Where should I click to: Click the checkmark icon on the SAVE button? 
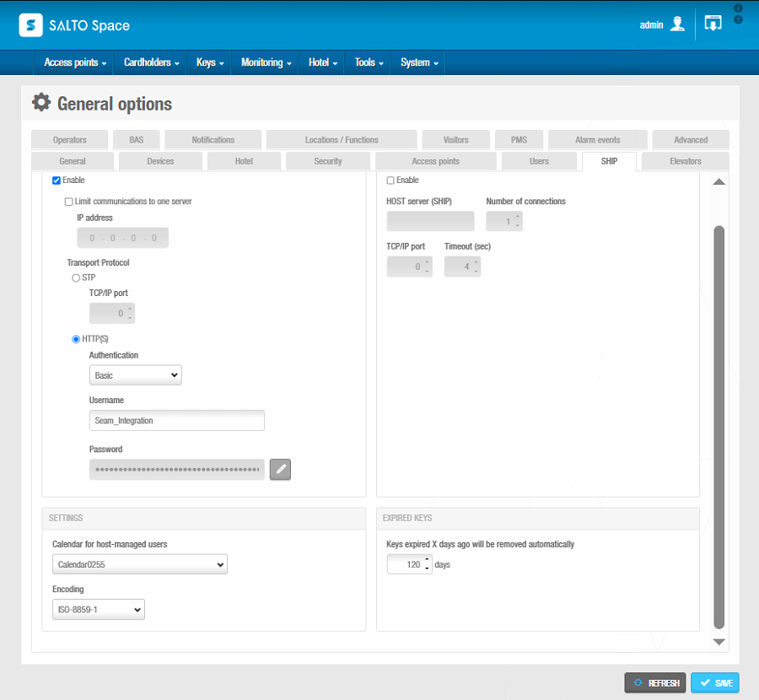coord(703,682)
